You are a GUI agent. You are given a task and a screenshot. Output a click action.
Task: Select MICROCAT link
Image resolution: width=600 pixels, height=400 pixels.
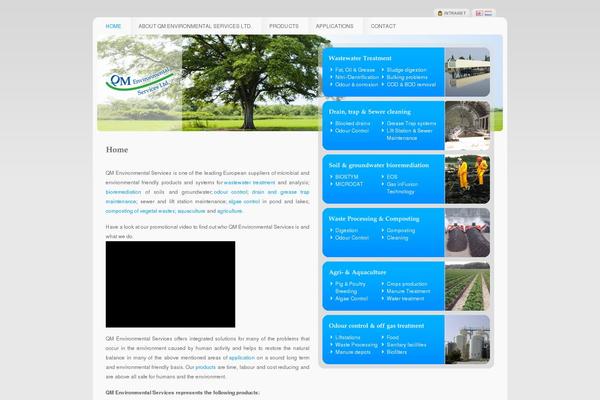pyautogui.click(x=349, y=184)
